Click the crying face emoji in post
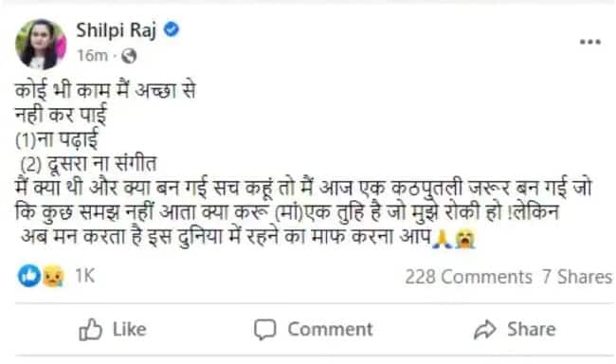This screenshot has width=616, height=364. [465, 240]
